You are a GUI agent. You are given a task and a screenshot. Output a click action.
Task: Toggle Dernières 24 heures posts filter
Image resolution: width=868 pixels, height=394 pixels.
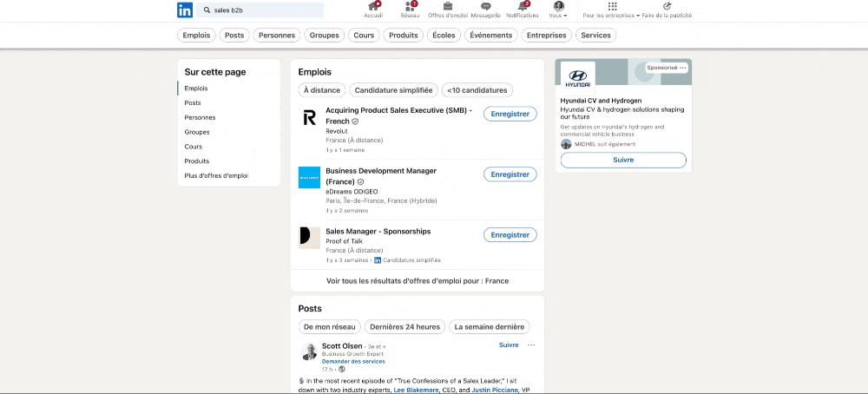[x=404, y=327]
